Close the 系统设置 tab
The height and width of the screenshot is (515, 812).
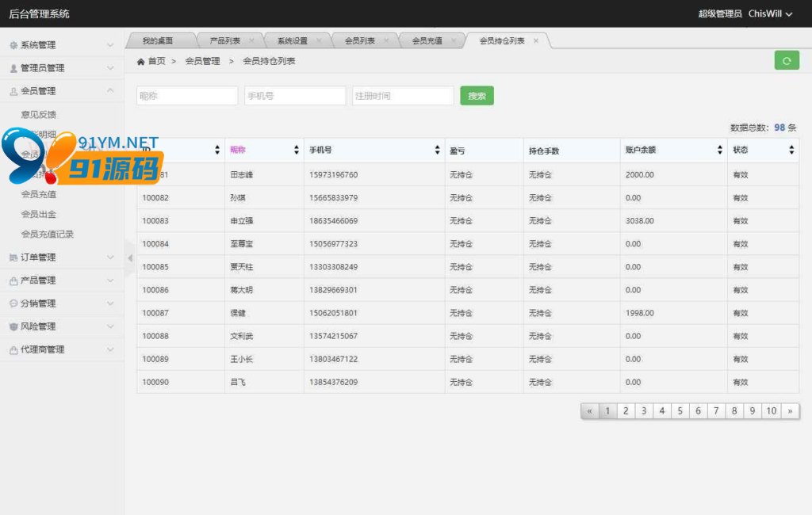click(319, 40)
